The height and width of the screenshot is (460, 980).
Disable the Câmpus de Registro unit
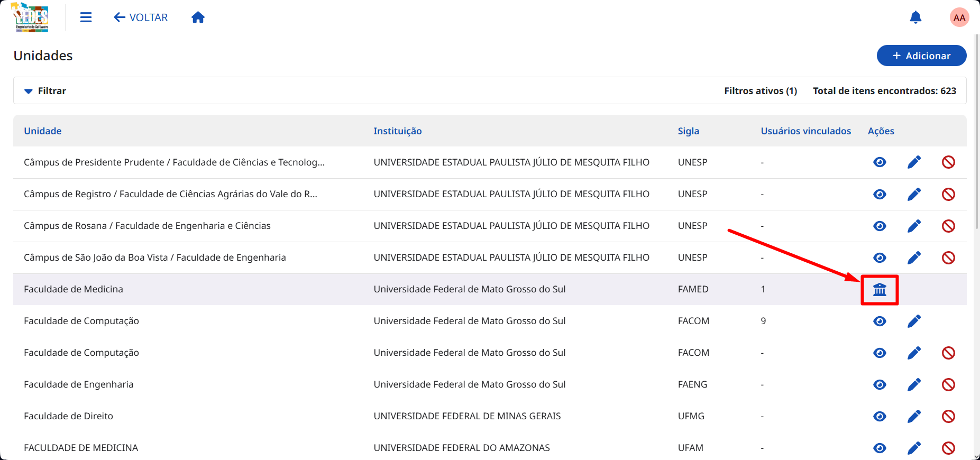[x=948, y=194]
